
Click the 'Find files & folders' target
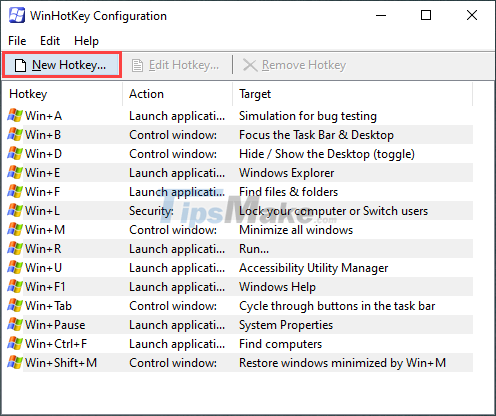pos(289,192)
